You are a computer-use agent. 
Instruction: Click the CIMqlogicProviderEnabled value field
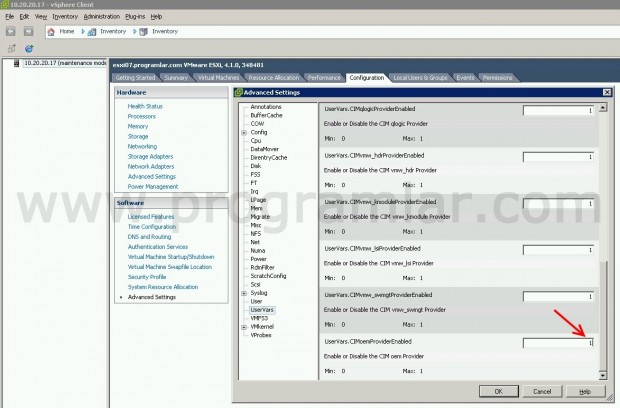tap(558, 111)
